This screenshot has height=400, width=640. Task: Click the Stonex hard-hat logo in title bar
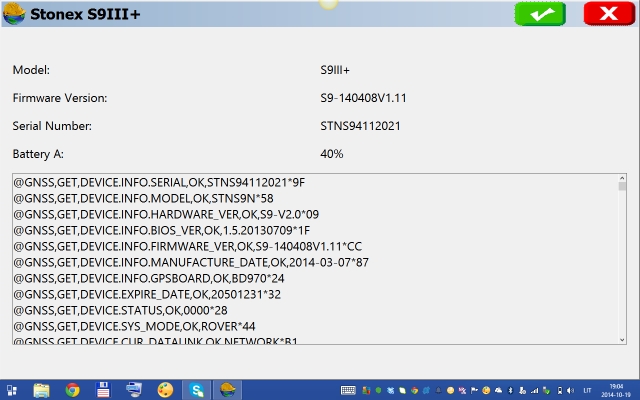pos(14,13)
